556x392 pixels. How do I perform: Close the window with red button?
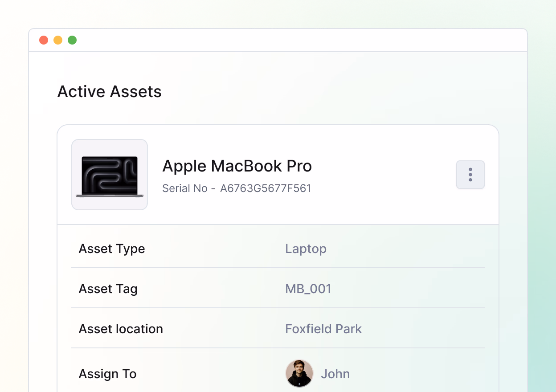click(x=44, y=40)
